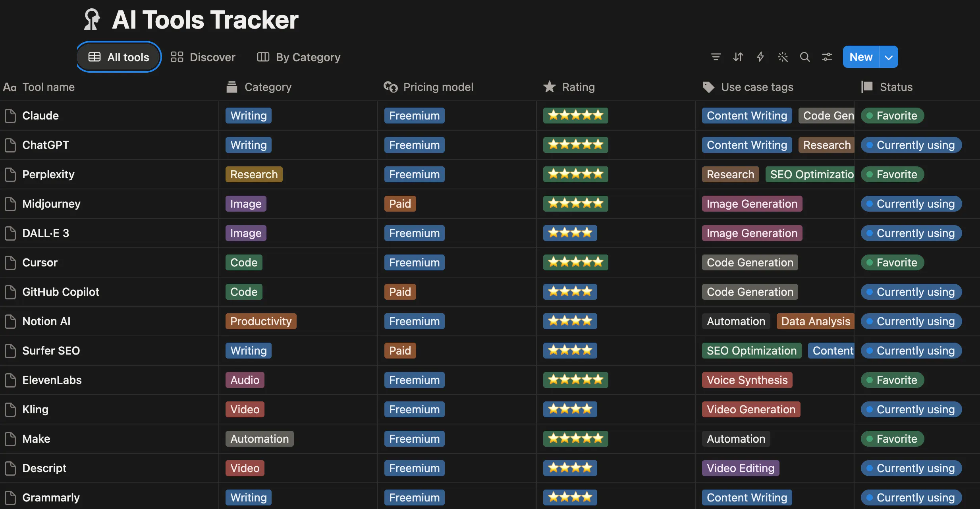Click Cursor's Code category tag
This screenshot has width=980, height=509.
(x=244, y=262)
